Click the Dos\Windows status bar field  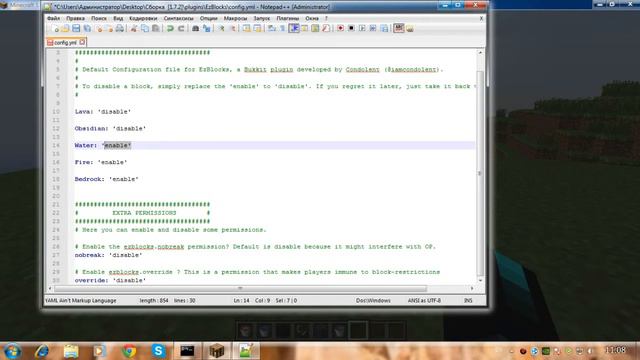[x=373, y=300]
